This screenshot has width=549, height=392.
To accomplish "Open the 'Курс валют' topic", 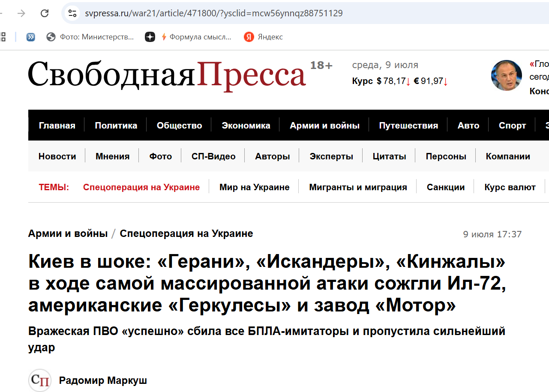I will point(510,187).
